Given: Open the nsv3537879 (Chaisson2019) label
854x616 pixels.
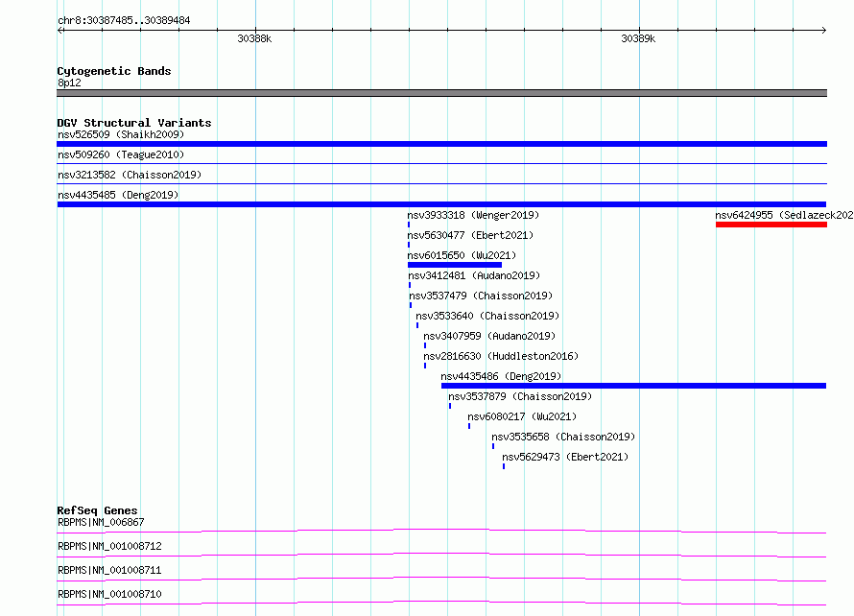Looking at the screenshot, I should click(x=520, y=396).
